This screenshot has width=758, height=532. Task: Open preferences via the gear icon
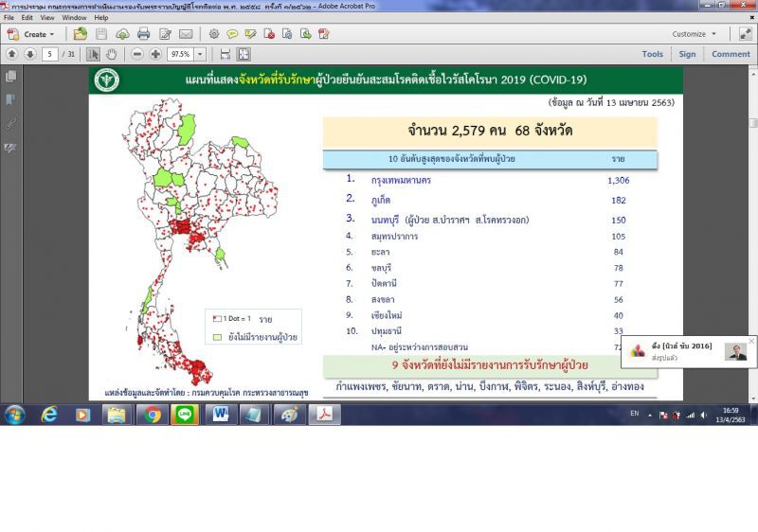tap(214, 34)
